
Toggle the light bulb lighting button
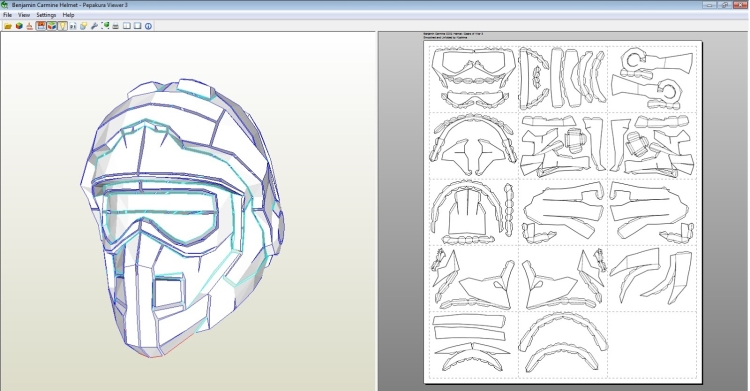pyautogui.click(x=62, y=26)
